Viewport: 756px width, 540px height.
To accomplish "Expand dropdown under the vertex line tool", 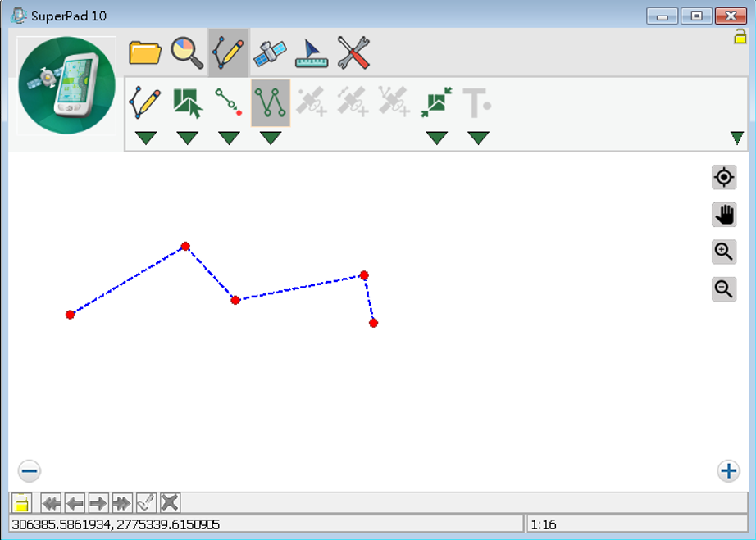I will point(229,138).
